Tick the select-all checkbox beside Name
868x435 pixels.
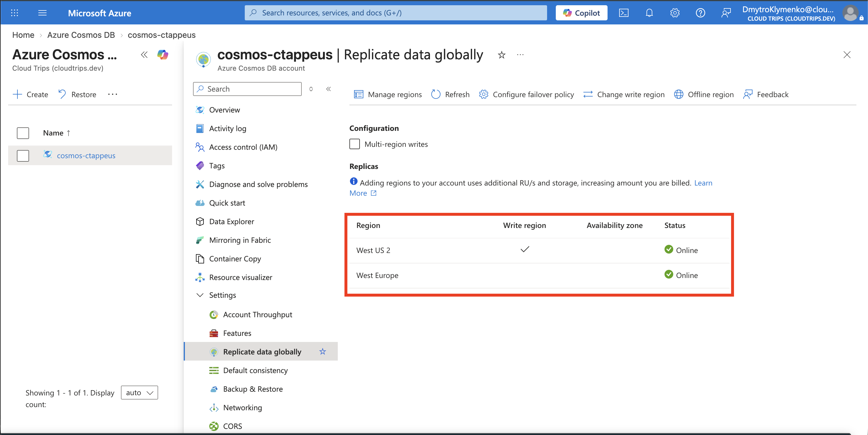pos(23,133)
